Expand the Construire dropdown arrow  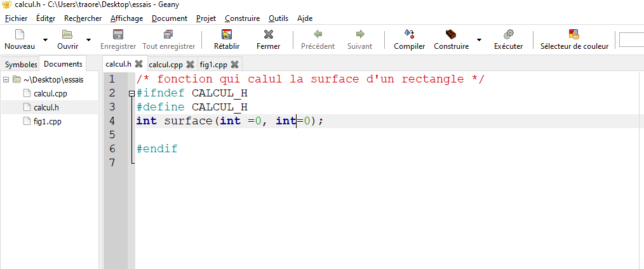tap(479, 40)
